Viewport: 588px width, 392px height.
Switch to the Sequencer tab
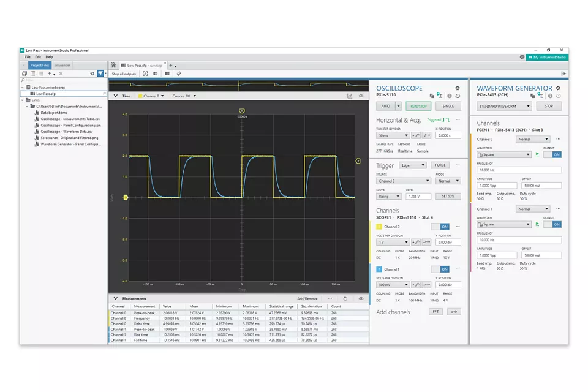click(x=62, y=65)
